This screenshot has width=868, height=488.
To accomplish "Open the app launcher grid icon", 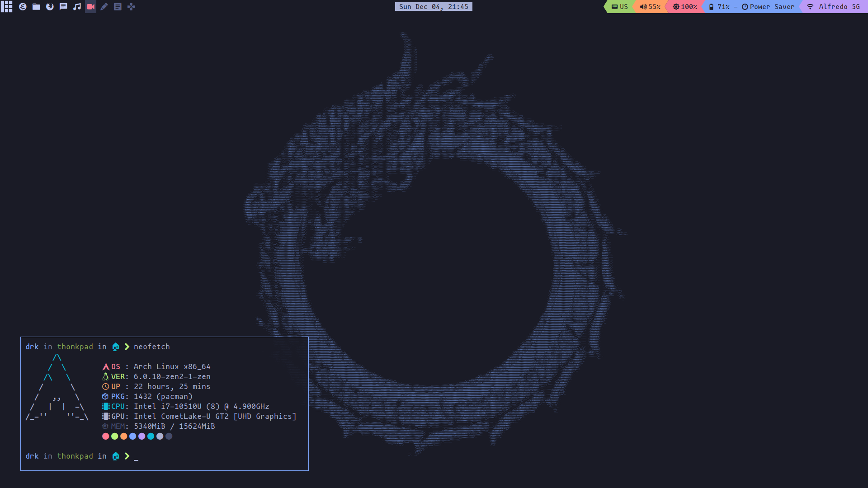I will [6, 6].
